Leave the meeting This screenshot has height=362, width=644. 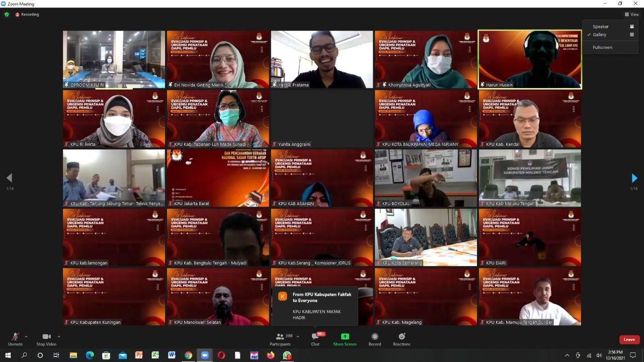click(x=629, y=339)
